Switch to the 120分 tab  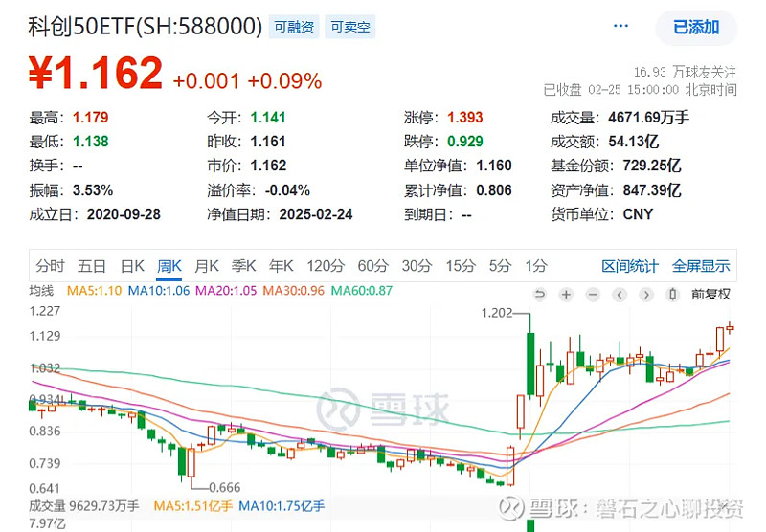(x=326, y=266)
